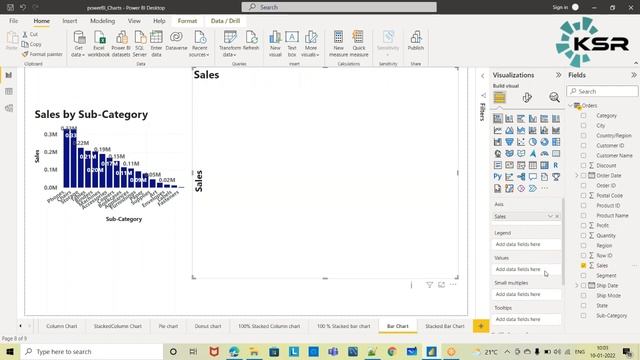The width and height of the screenshot is (640, 360).
Task: Open the Modeling ribbon tab
Action: tap(102, 21)
